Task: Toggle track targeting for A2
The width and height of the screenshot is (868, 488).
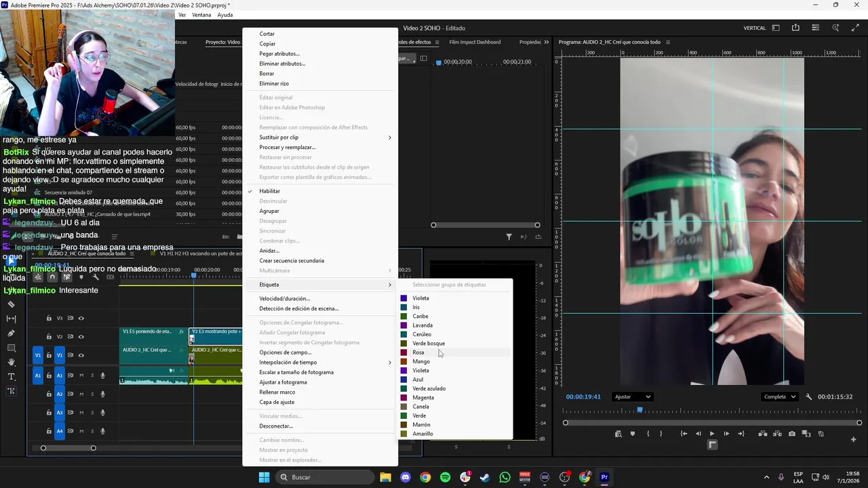Action: coord(60,394)
